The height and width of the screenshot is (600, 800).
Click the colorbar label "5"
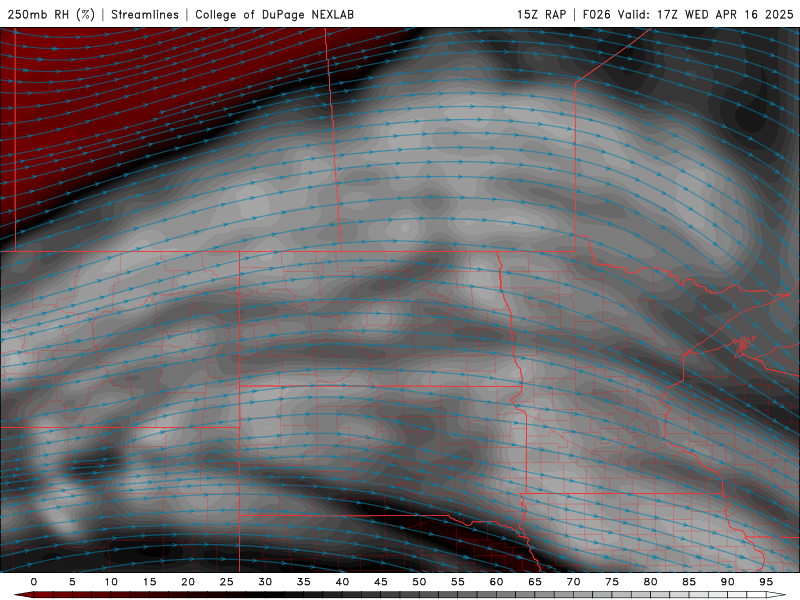(72, 582)
